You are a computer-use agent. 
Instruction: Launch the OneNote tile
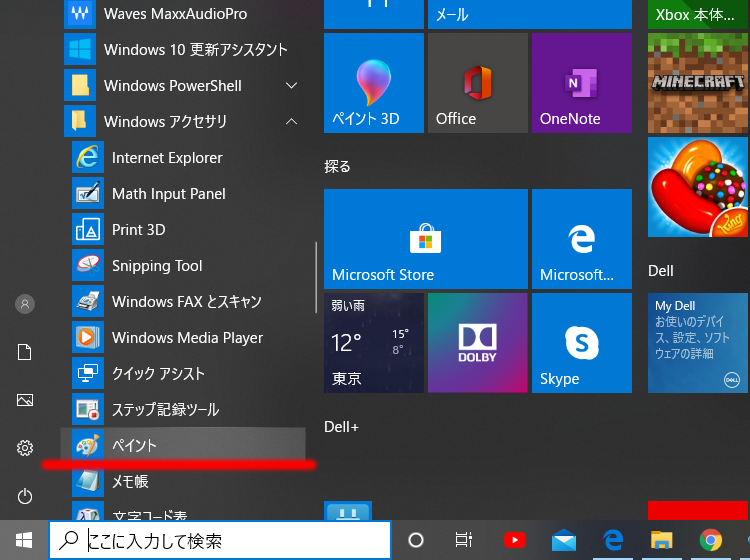point(582,83)
